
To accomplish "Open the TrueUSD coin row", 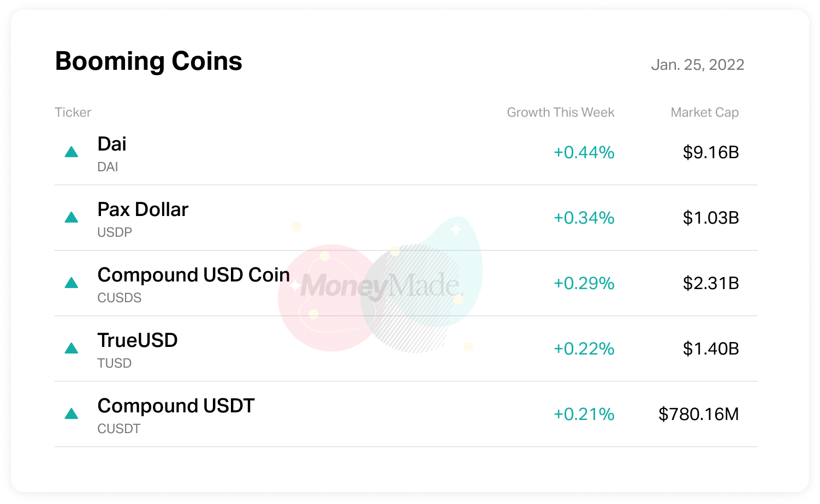I will coord(138,340).
